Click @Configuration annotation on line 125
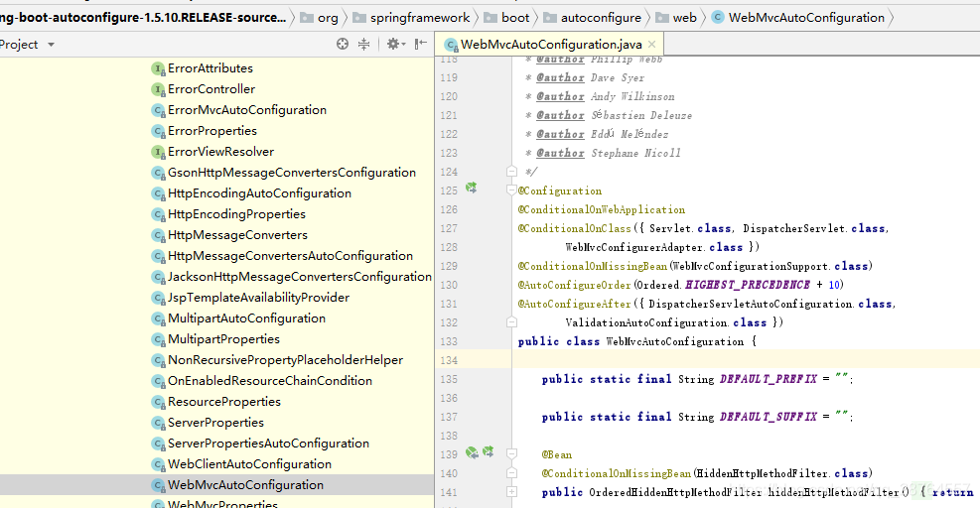The height and width of the screenshot is (508, 980). (560, 191)
